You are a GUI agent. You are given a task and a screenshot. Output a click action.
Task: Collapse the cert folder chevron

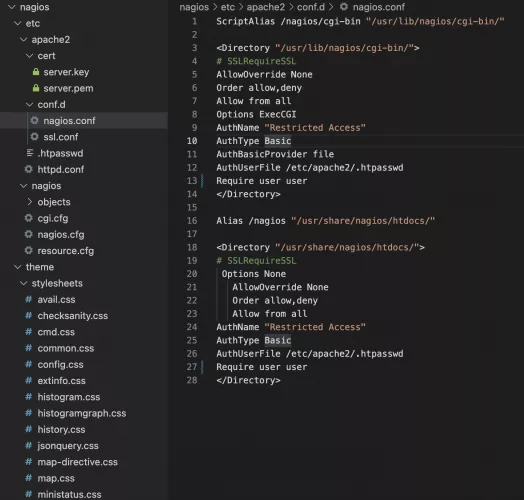pyautogui.click(x=29, y=56)
